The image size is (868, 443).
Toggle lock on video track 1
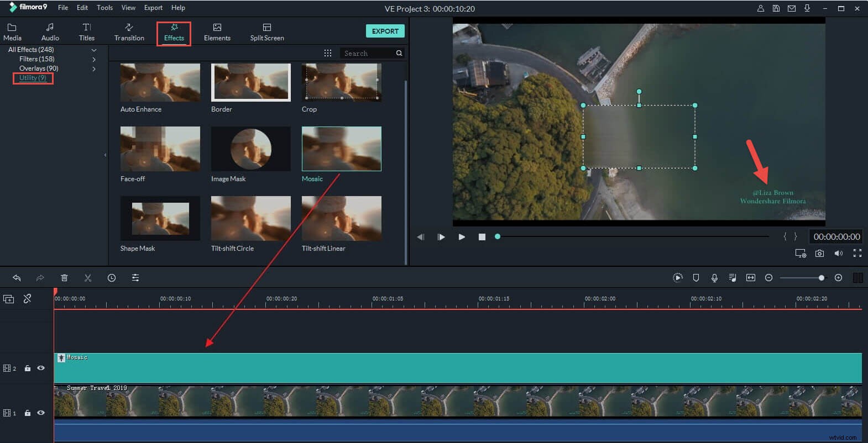(27, 413)
